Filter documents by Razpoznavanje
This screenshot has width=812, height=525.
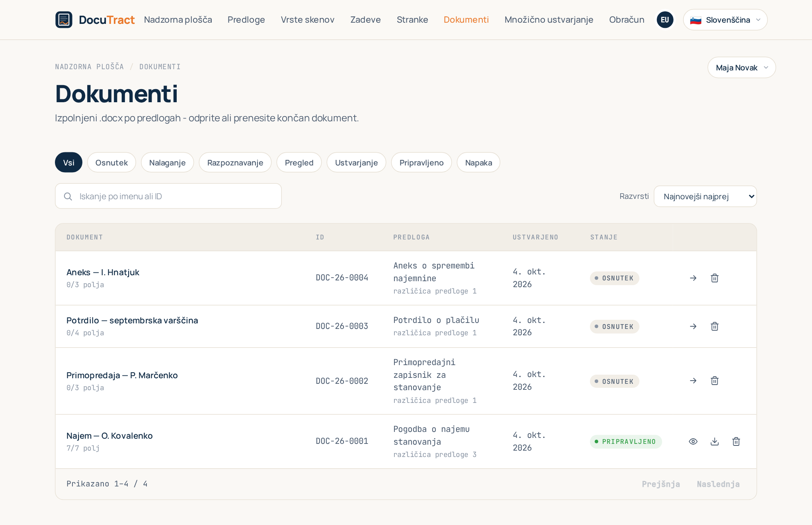point(235,162)
